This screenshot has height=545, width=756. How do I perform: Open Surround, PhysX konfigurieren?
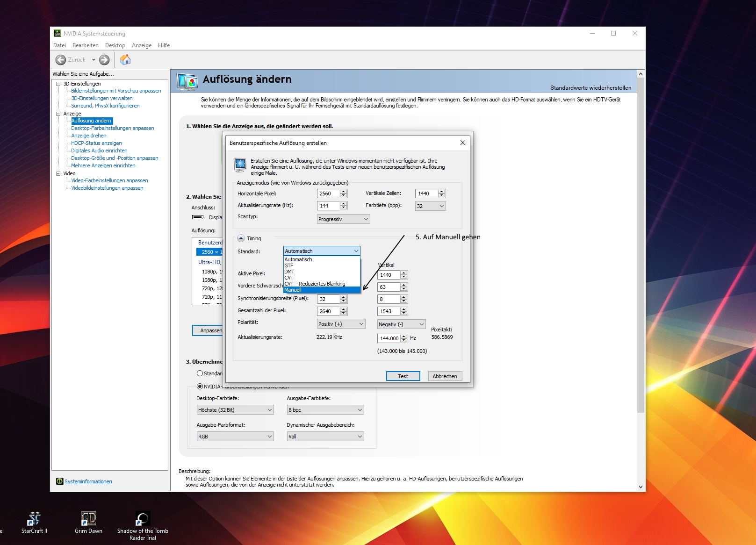[x=105, y=106]
